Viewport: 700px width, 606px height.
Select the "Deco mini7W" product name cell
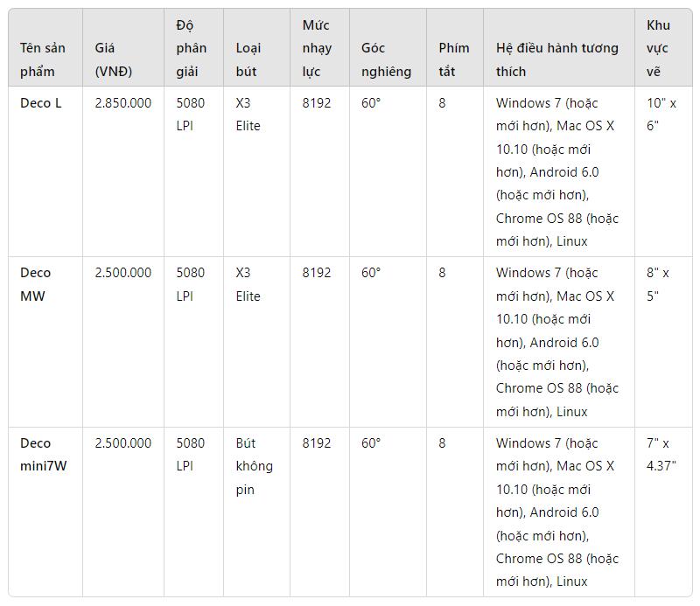[x=43, y=455]
